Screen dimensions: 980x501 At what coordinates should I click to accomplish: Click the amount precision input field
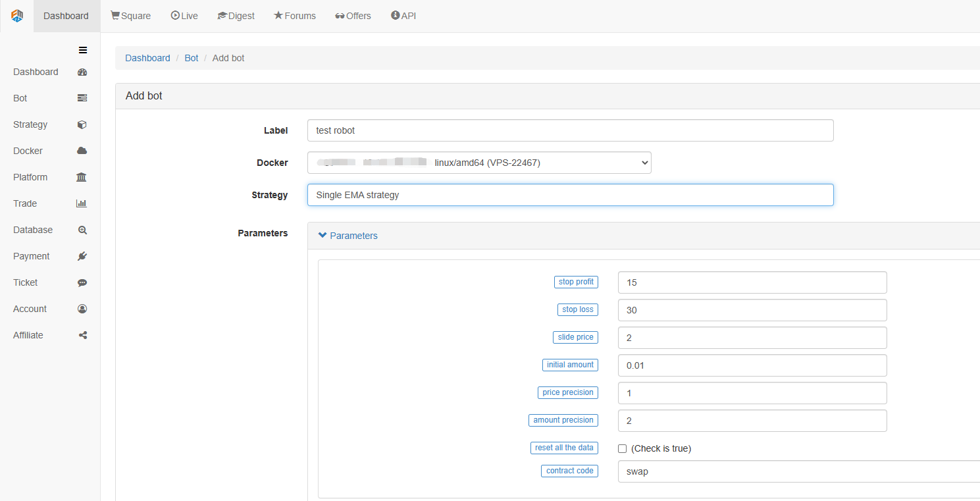point(752,421)
